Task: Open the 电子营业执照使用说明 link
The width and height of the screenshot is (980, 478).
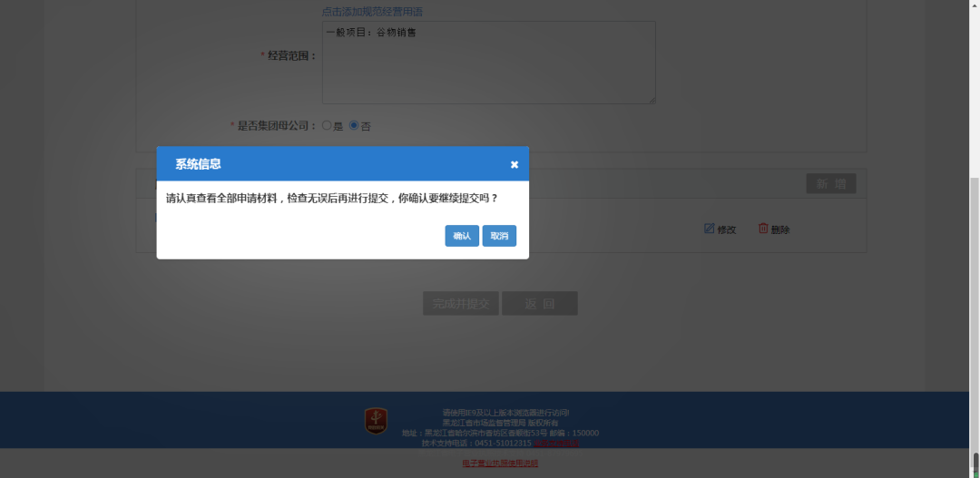Action: (500, 463)
